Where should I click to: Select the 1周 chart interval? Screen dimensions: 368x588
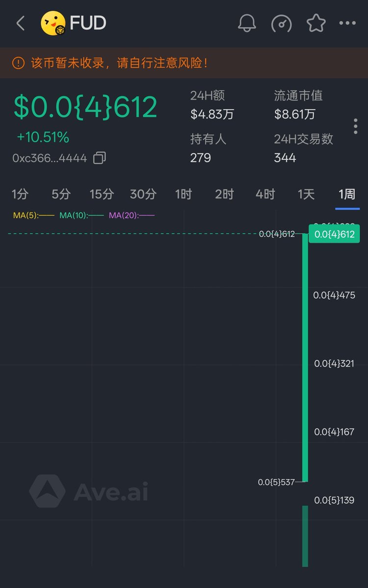tap(347, 194)
